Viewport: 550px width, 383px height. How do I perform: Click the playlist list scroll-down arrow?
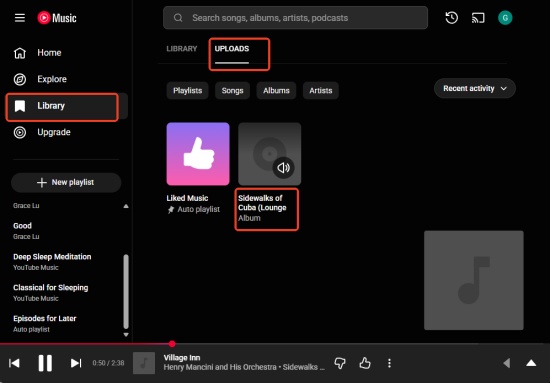(126, 335)
